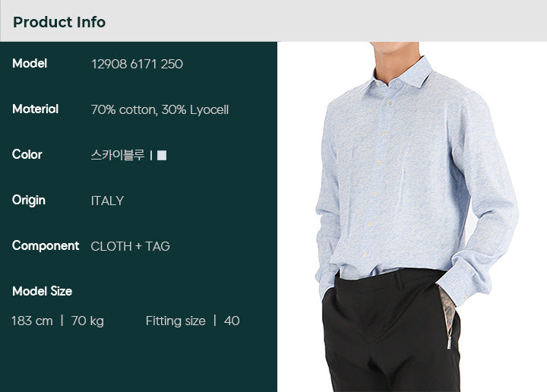Click the 70 kg weight value
547x392 pixels.
pos(87,321)
